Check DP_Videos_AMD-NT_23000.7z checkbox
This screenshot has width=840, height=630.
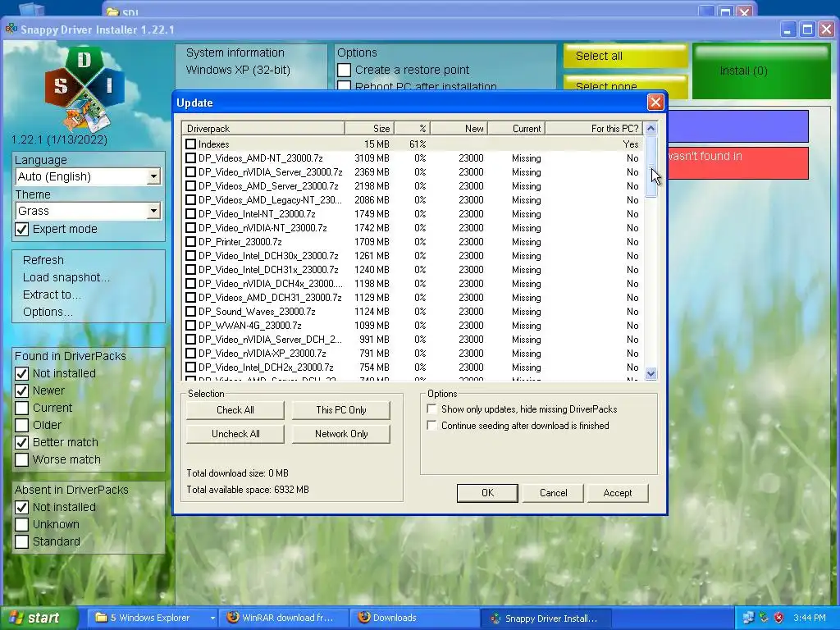(190, 158)
